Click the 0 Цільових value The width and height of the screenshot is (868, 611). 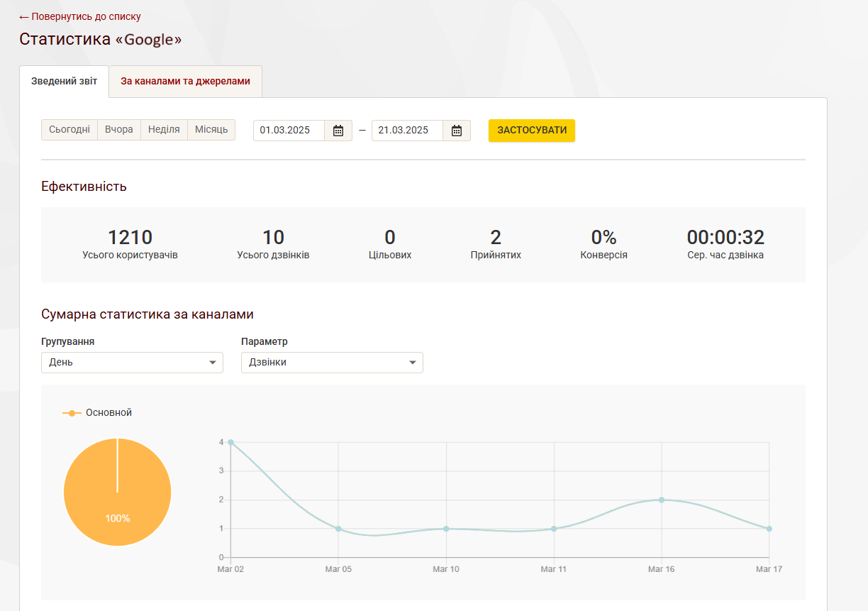[390, 237]
